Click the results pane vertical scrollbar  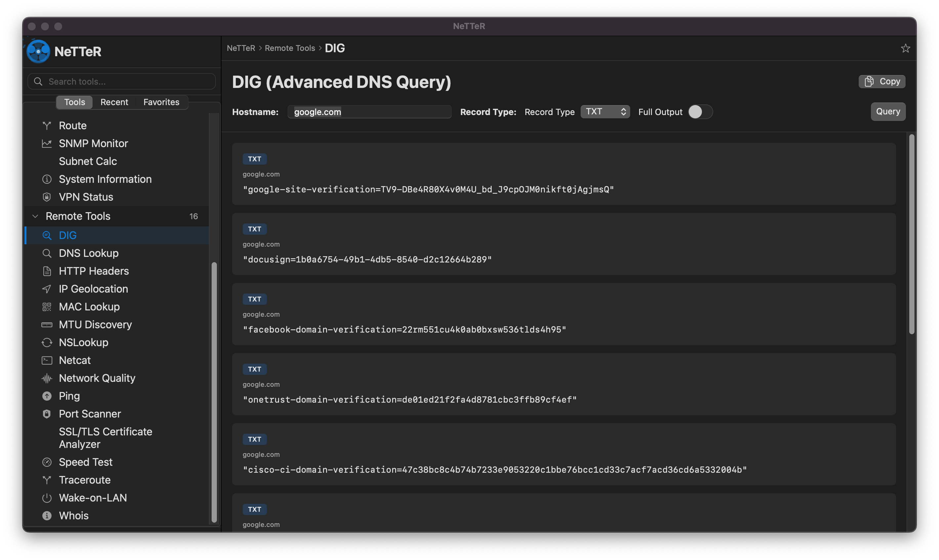[912, 234]
